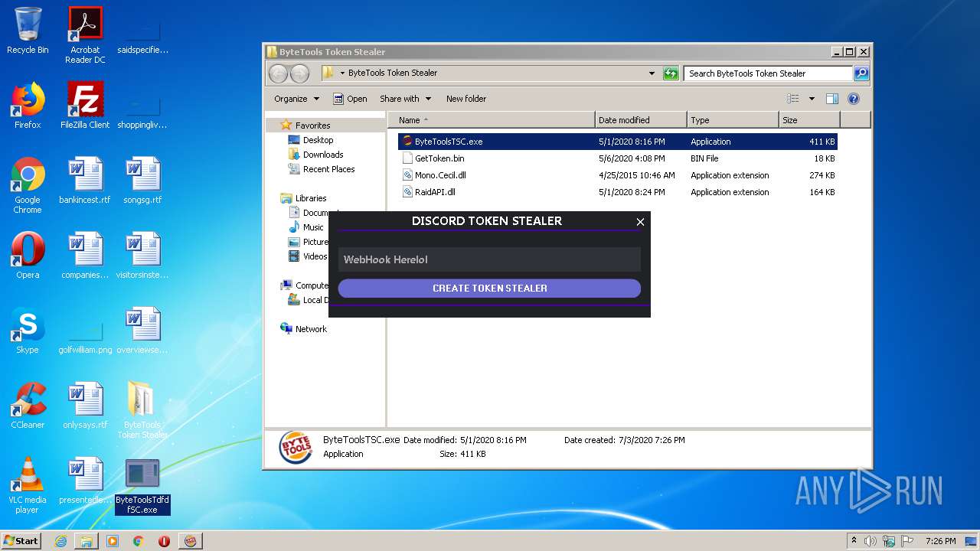The image size is (980, 551).
Task: Click the Explorer Forward navigation button
Action: (x=299, y=73)
